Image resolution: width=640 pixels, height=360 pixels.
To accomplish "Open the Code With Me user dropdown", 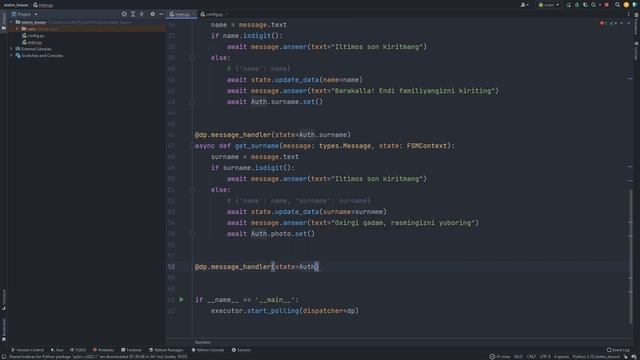I will click(x=524, y=5).
